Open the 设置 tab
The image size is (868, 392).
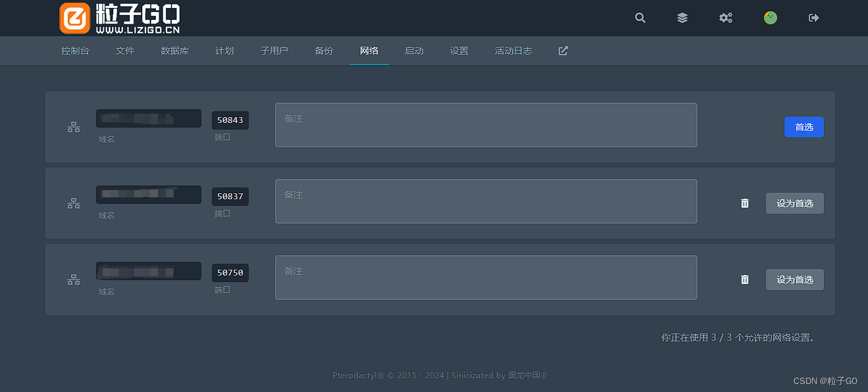click(x=459, y=51)
